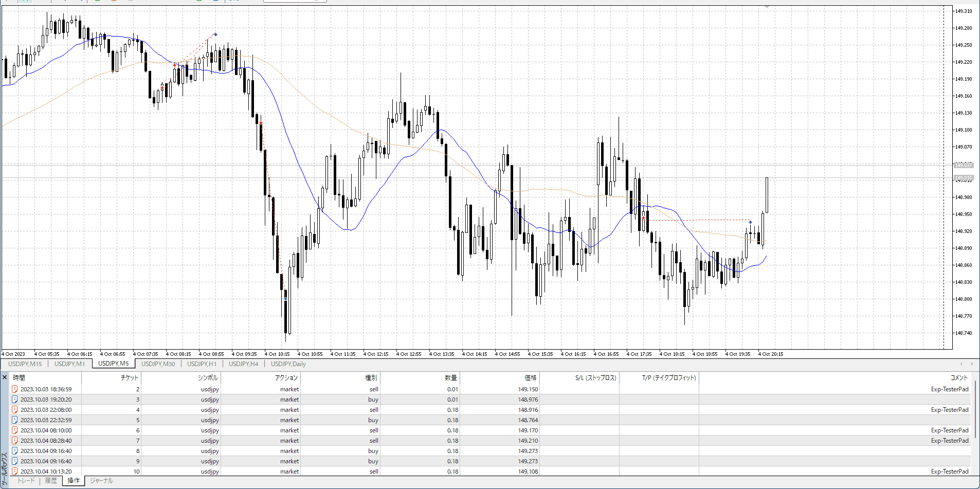Click the sell order icon for ticket 2

(x=15, y=389)
